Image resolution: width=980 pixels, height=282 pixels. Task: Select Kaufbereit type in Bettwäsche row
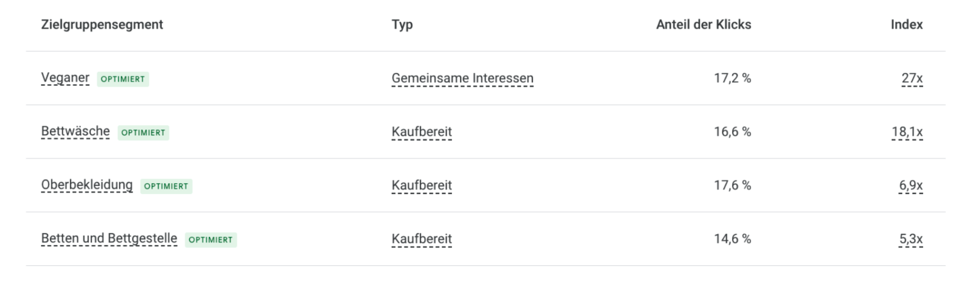click(x=422, y=132)
